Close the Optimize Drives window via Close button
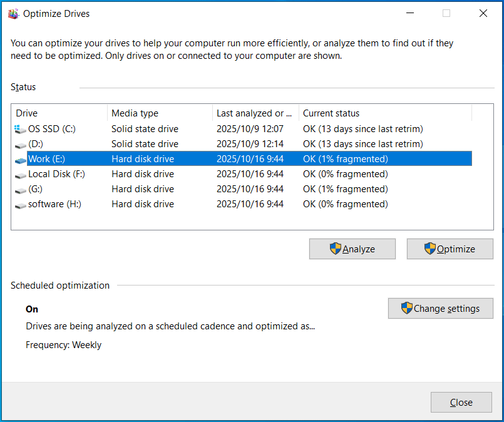Viewport: 504px width, 422px height. point(461,402)
